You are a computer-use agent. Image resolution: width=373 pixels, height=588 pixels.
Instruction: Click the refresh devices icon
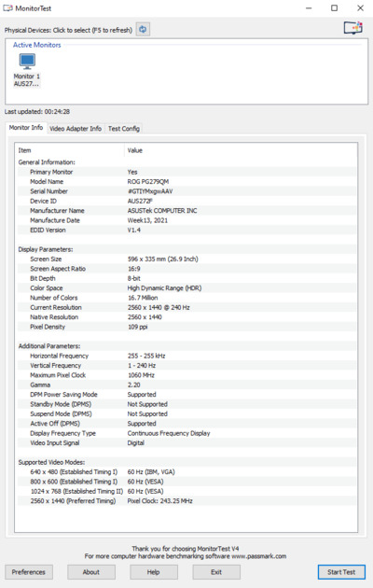tap(143, 29)
